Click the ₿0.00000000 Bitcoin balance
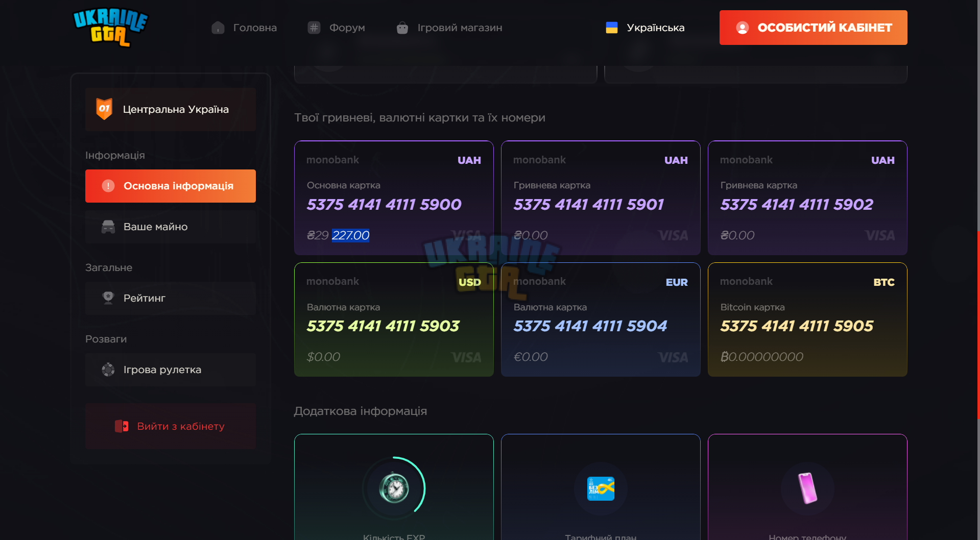 pyautogui.click(x=762, y=357)
